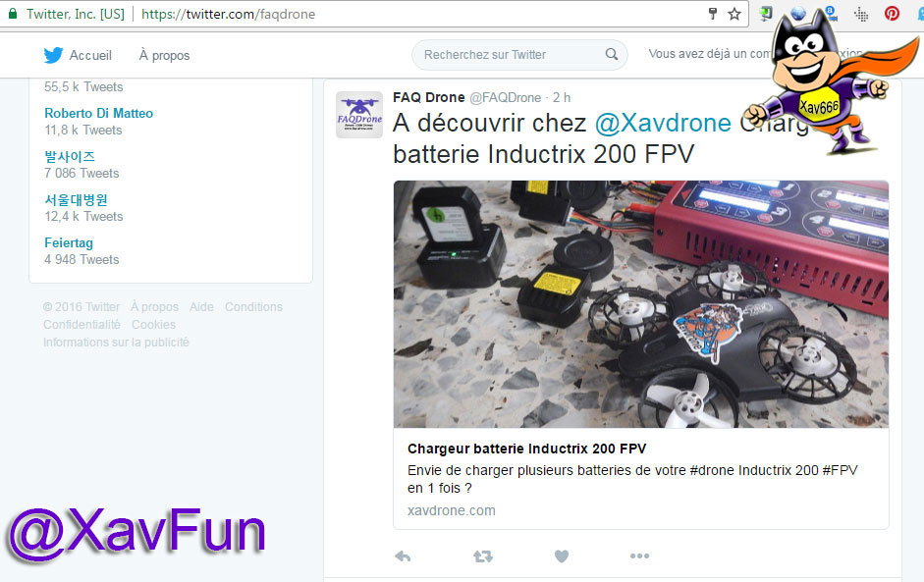
Task: Open the tweet more options dots
Action: (639, 556)
